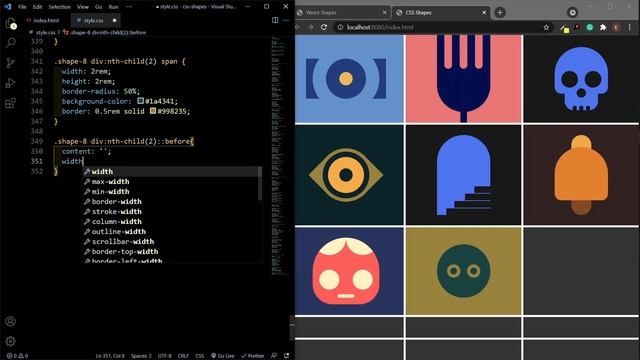Open notifications bell in status bar
Screen dimensions: 640x360
[287, 356]
